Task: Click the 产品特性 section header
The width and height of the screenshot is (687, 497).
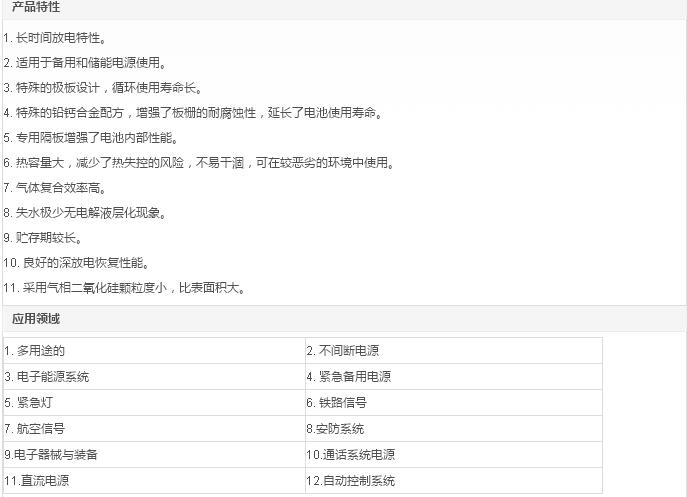Action: click(36, 7)
